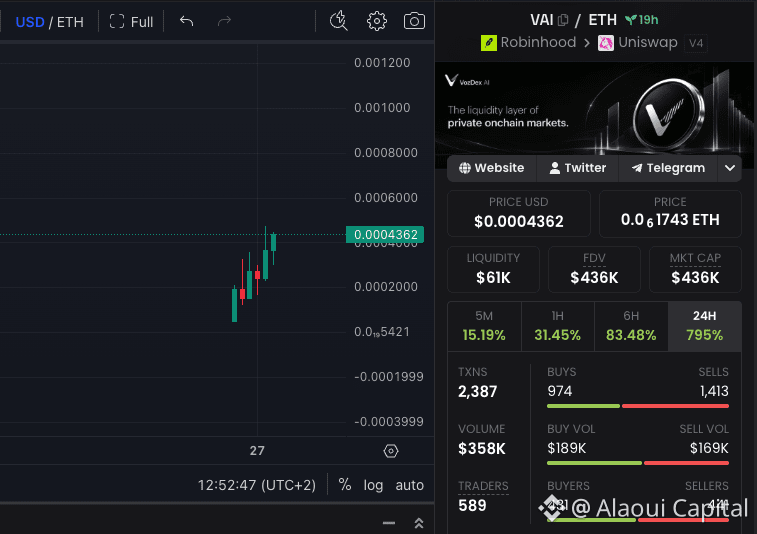Viewport: 757px width, 534px height.
Task: Copy VAI token address icon
Action: 563,20
